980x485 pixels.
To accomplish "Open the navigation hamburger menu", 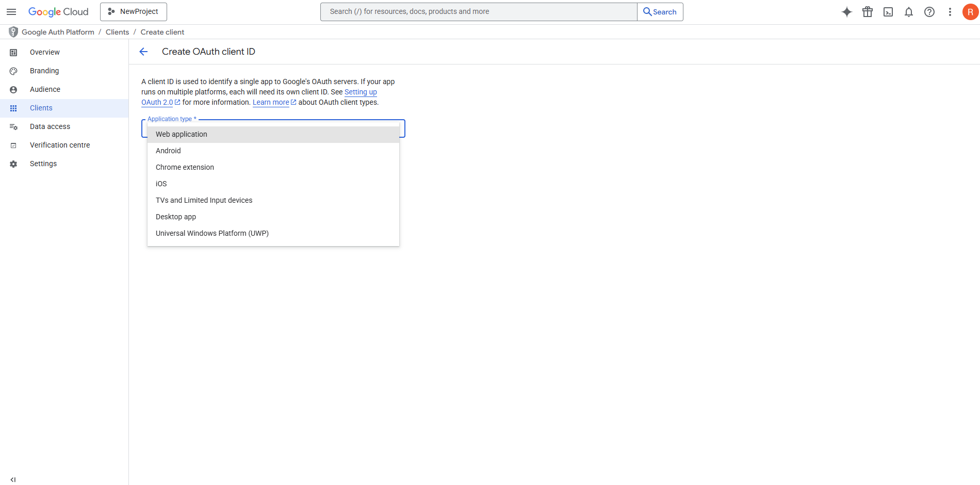I will 11,11.
